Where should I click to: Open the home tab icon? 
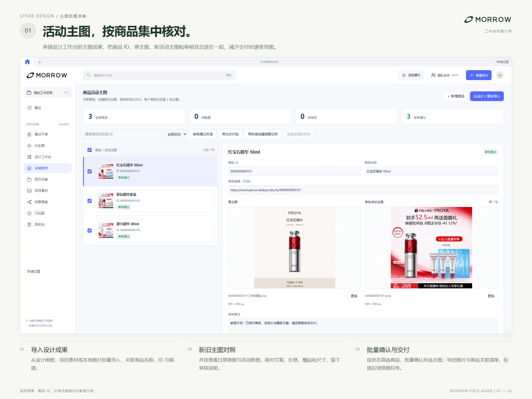click(27, 62)
